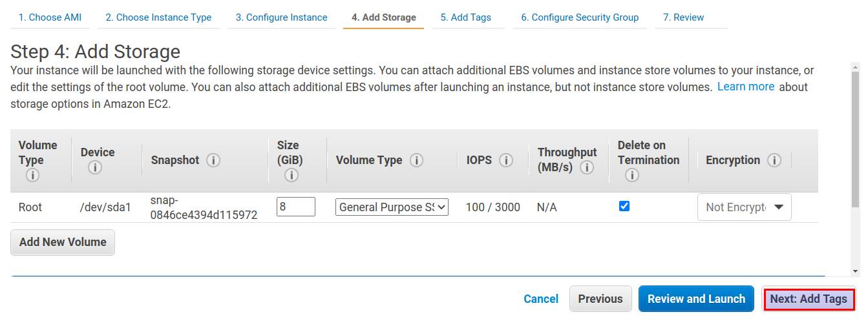Viewport: 868px width, 321px height.
Task: Click the Delete on Termination info icon
Action: (x=632, y=175)
